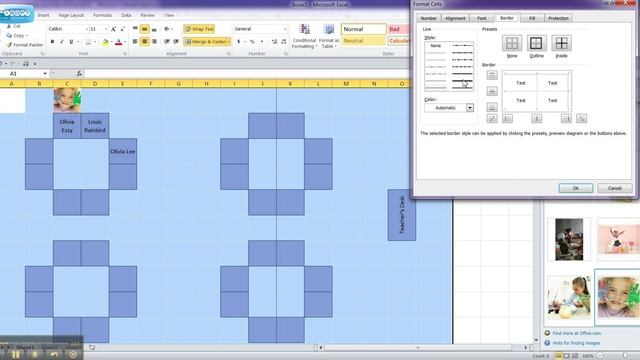Select Middle Align icon
Screen dimensions: 640x360
[144, 29]
